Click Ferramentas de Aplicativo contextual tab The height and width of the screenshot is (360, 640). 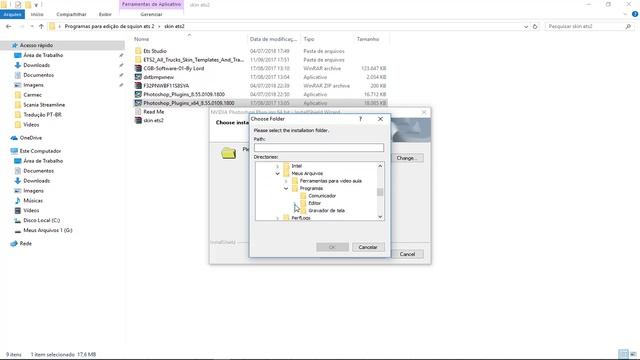coord(151,4)
